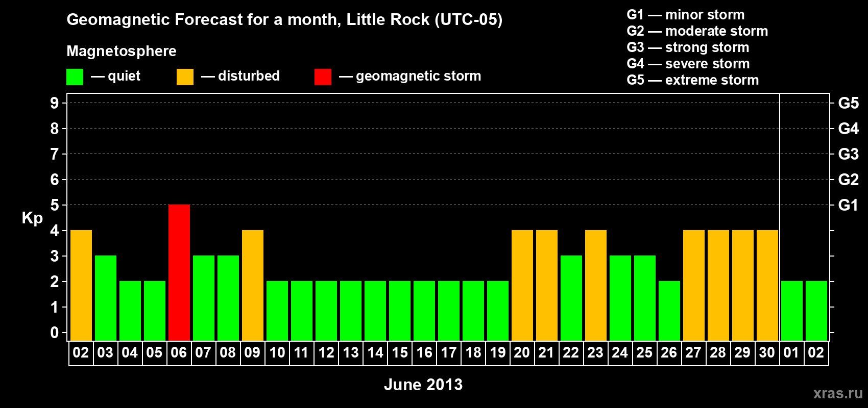
Task: Select the orange bar above date 23
Action: pyautogui.click(x=596, y=285)
